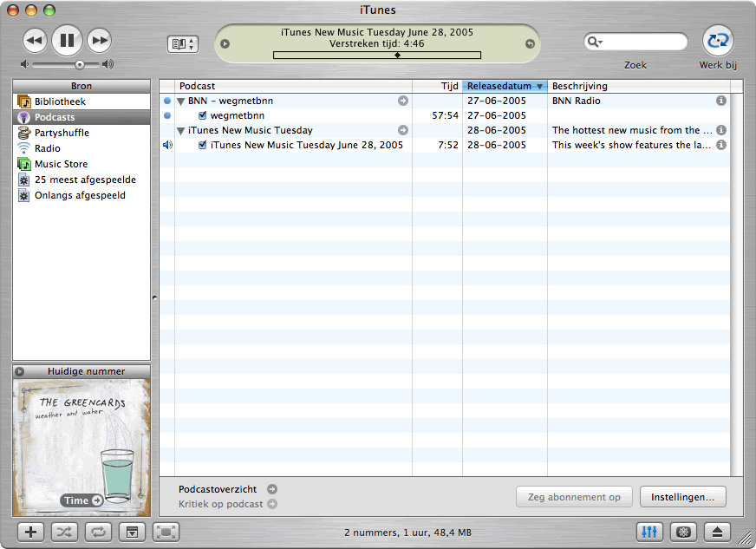Open the equalizer window
Viewport: 756px width, 549px height.
coord(649,533)
